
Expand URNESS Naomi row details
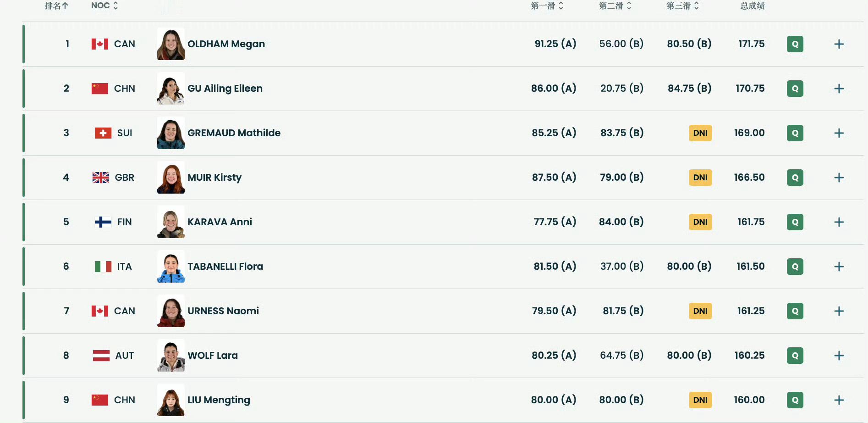(x=839, y=311)
